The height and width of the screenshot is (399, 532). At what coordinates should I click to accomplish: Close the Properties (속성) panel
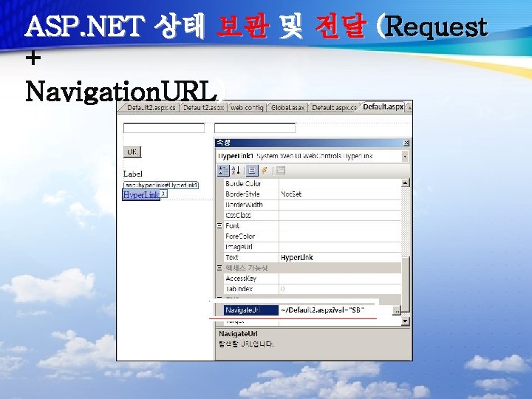coord(406,143)
